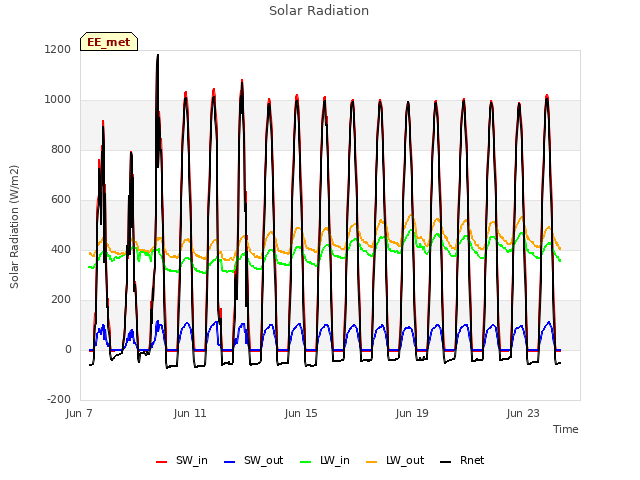640x480 pixels.
Task: Click the Solar Radiation (W/m2) y-axis title
Action: coord(14,227)
